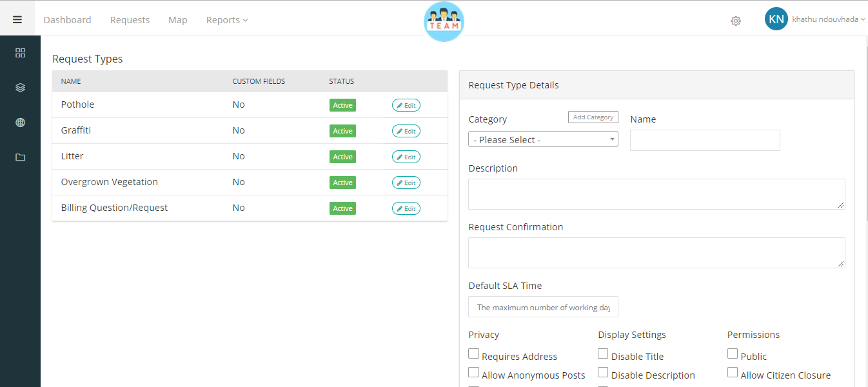Select the Billing Question/Request name cell
868x387 pixels.
pos(114,208)
